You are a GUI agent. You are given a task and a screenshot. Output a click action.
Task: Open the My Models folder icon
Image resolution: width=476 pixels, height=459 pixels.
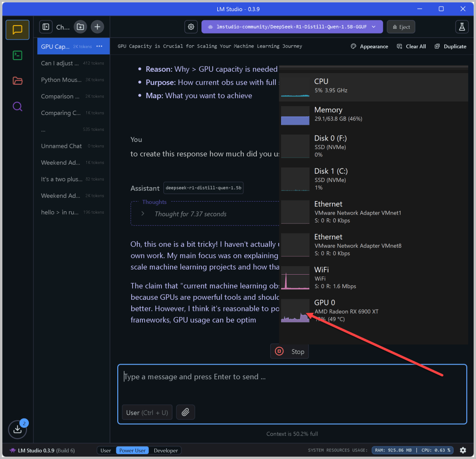point(17,81)
